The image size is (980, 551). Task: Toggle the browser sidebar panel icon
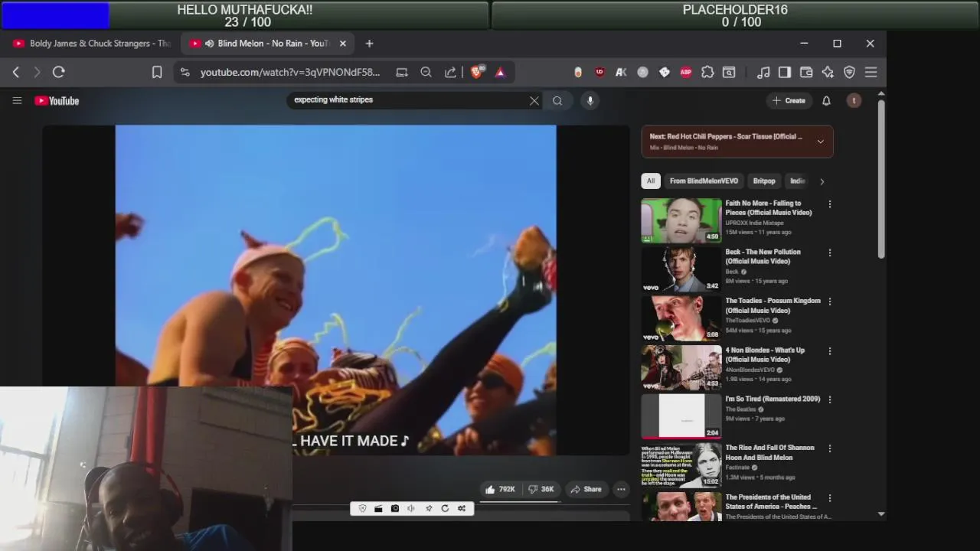[x=785, y=72]
